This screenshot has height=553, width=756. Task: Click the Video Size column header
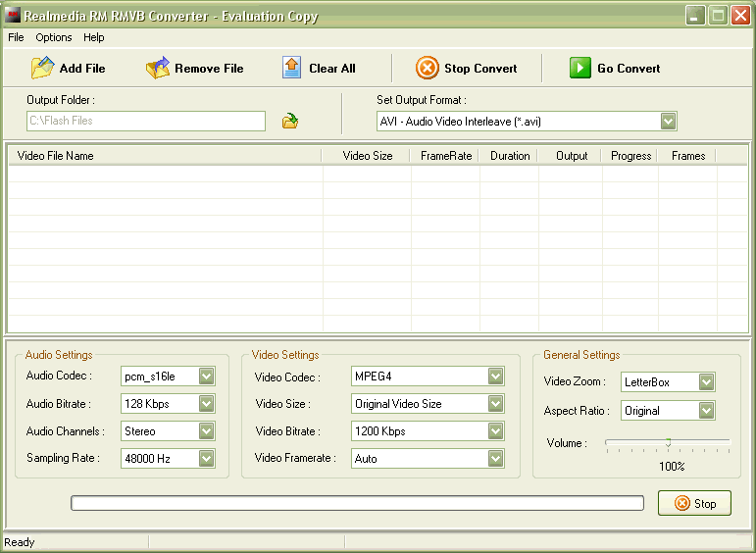(x=366, y=156)
